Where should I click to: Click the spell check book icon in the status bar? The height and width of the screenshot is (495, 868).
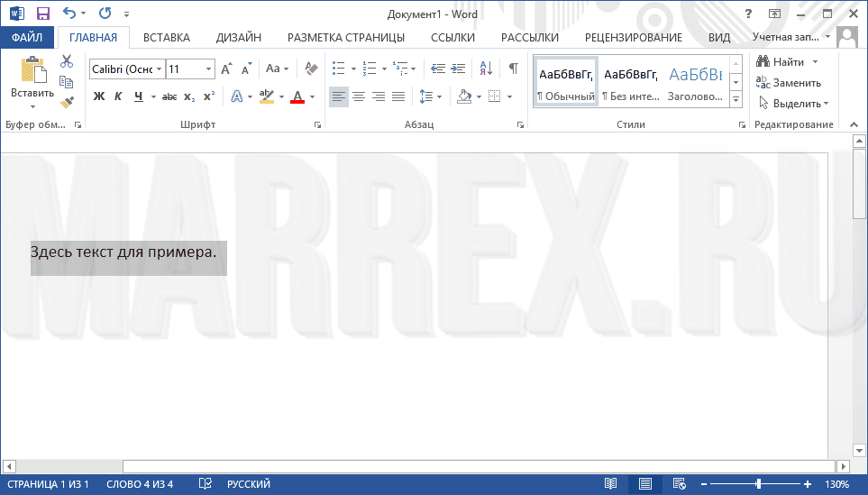(205, 484)
